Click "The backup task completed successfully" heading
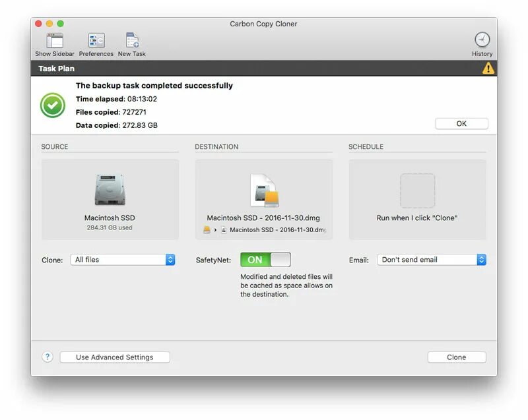The image size is (528, 420). click(154, 86)
